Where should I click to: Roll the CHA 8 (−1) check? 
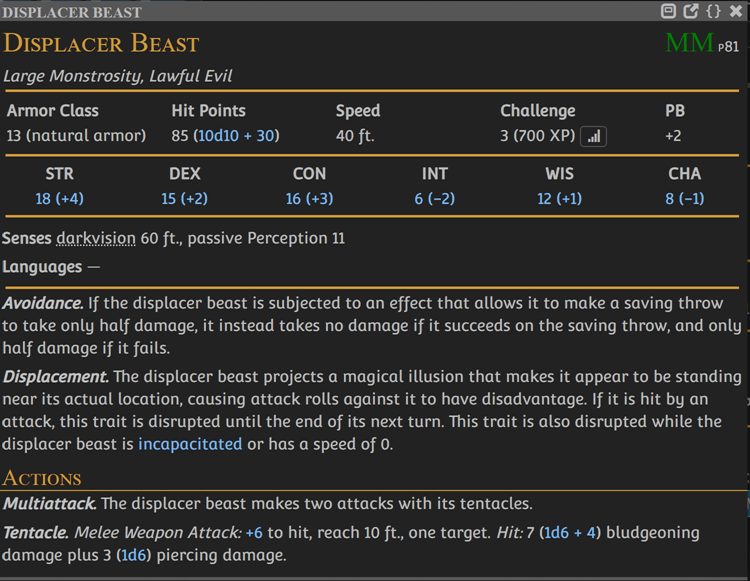[685, 198]
